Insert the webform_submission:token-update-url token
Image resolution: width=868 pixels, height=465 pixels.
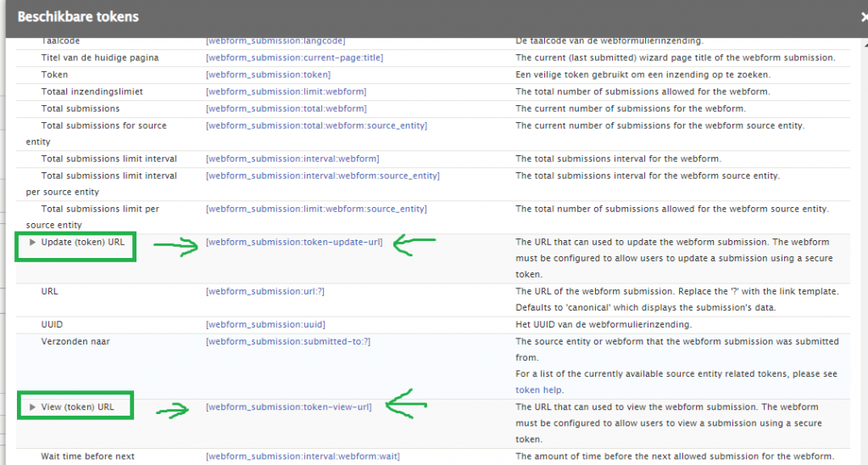(293, 242)
